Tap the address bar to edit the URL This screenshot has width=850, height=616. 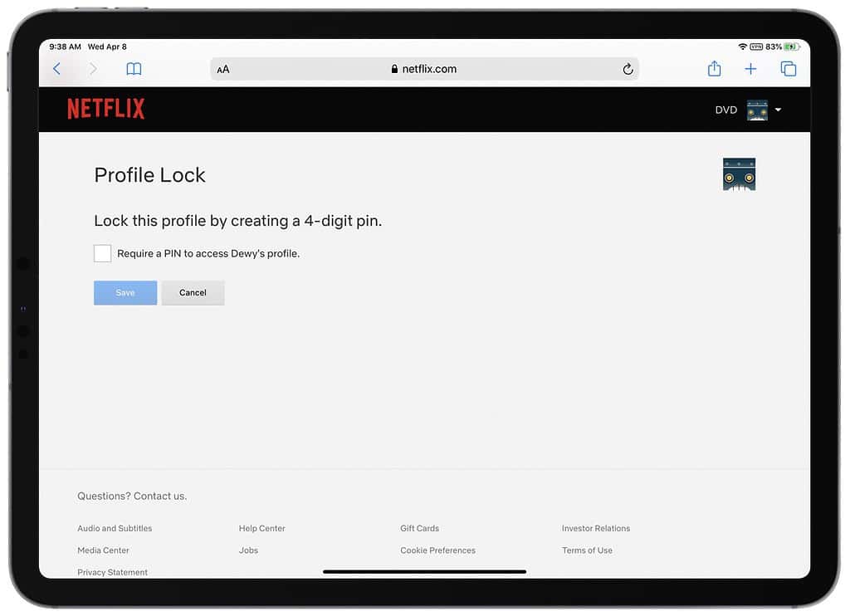(465, 69)
